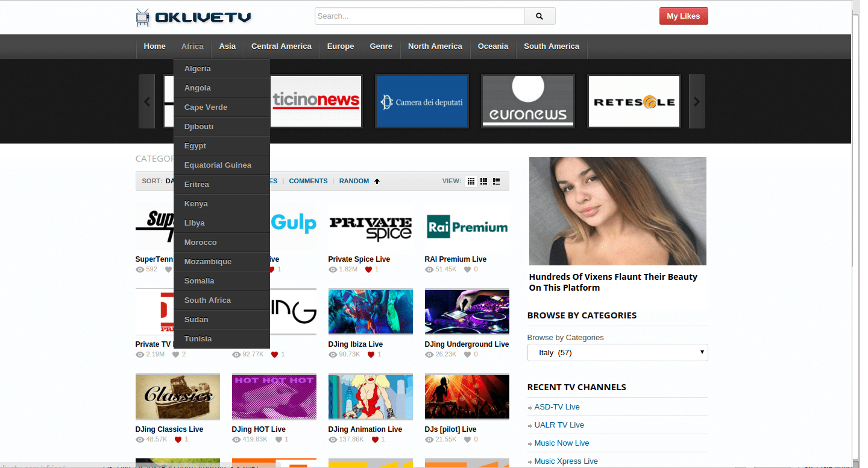Image resolution: width=868 pixels, height=468 pixels.
Task: Open the UALR TV Live link
Action: pyautogui.click(x=559, y=425)
